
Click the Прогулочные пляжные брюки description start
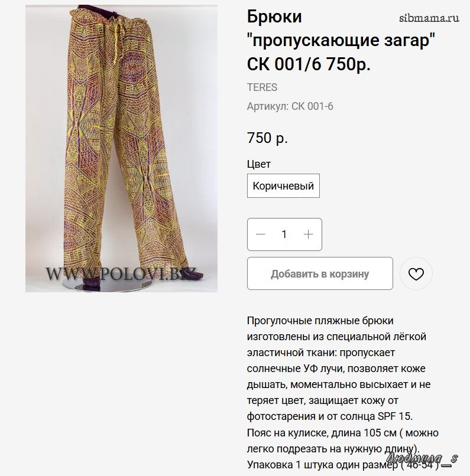[320, 321]
